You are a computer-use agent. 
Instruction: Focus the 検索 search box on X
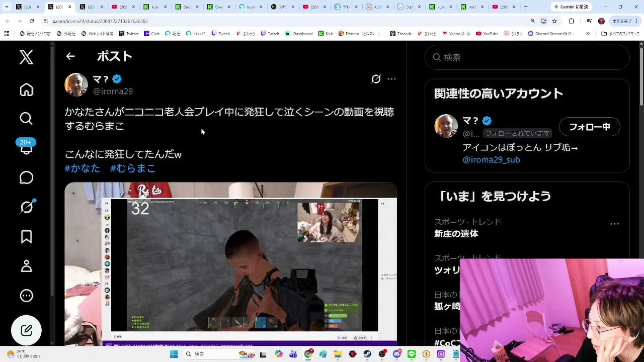click(527, 57)
